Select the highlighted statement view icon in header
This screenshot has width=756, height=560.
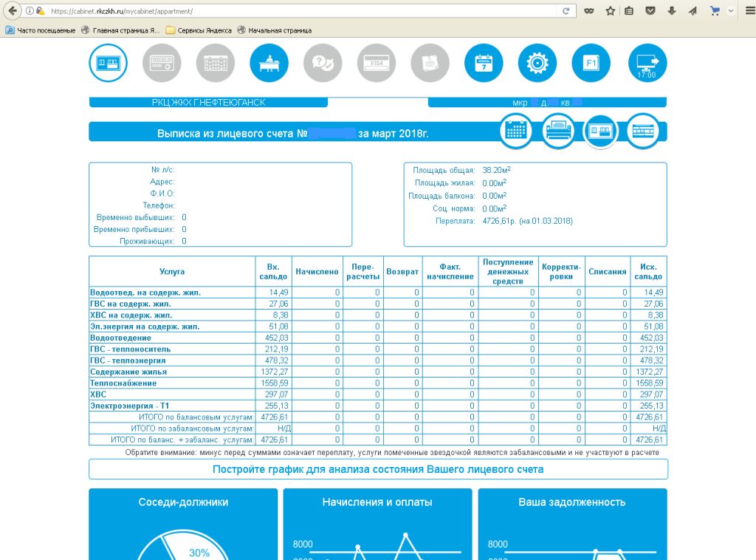(601, 130)
